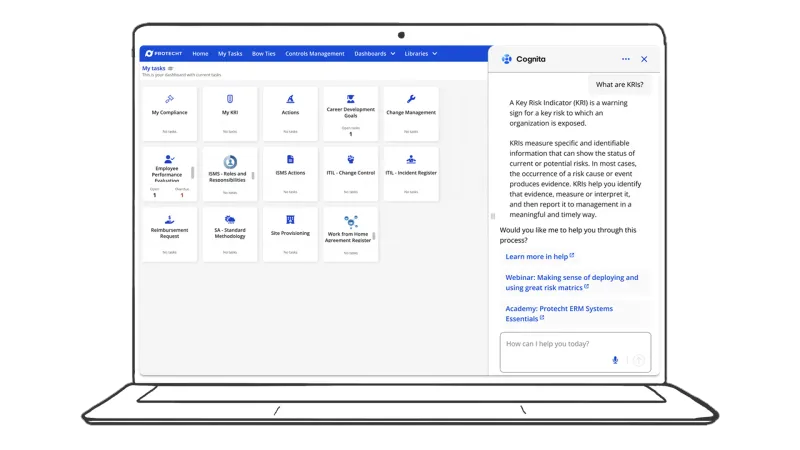Open the Home menu item
The image size is (800, 450).
click(x=200, y=54)
